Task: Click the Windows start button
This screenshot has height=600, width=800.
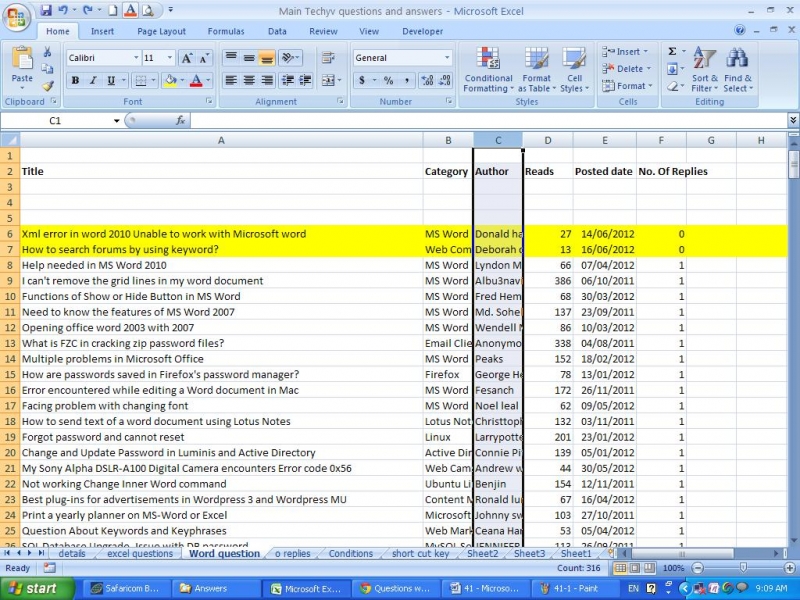Action: click(35, 588)
